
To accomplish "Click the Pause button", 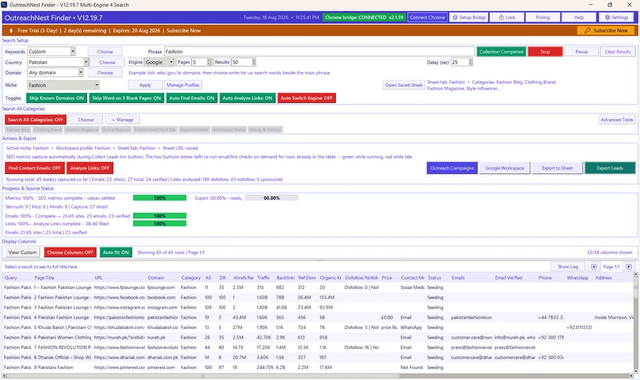I will click(582, 52).
